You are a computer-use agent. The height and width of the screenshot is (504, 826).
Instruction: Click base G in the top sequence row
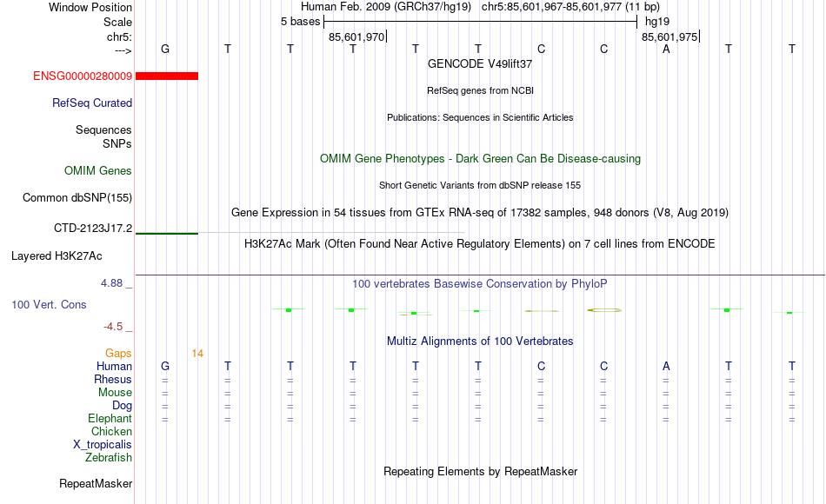tap(165, 49)
